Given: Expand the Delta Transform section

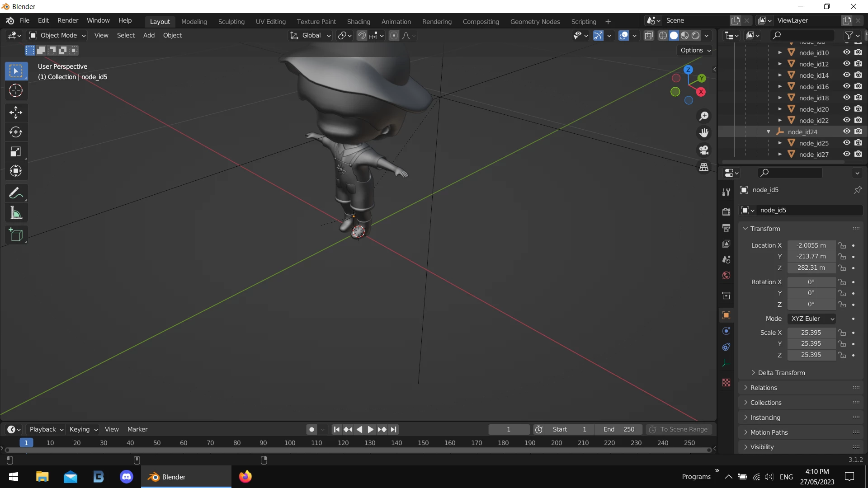Looking at the screenshot, I should pyautogui.click(x=781, y=373).
